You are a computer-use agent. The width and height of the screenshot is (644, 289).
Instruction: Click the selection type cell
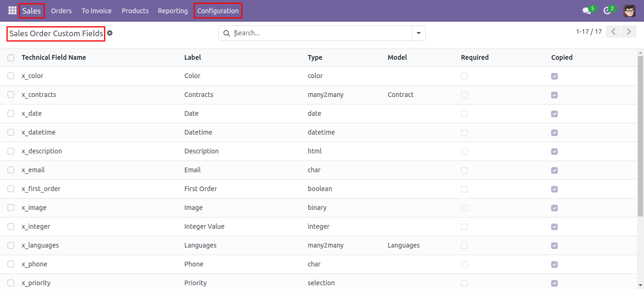tap(321, 283)
